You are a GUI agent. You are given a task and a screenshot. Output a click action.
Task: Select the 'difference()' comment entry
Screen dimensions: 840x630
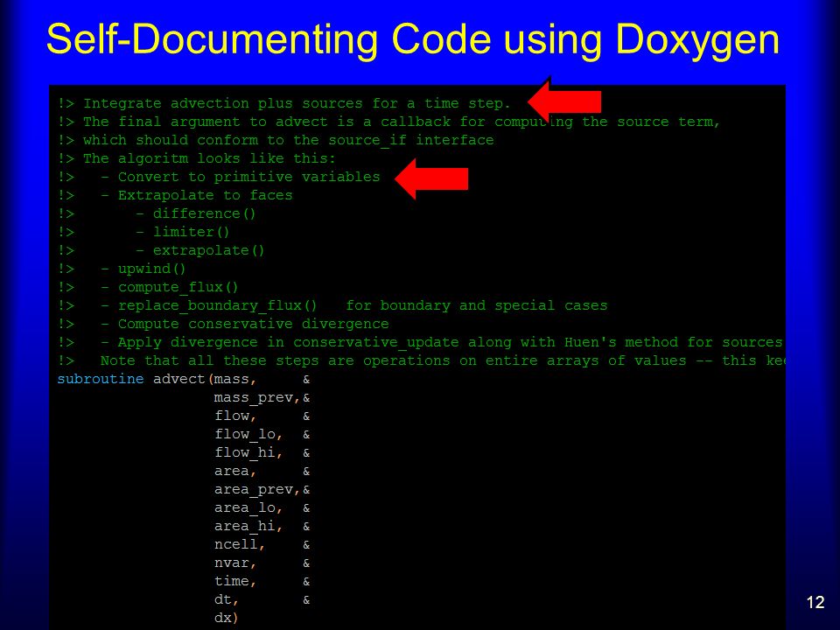pos(205,213)
